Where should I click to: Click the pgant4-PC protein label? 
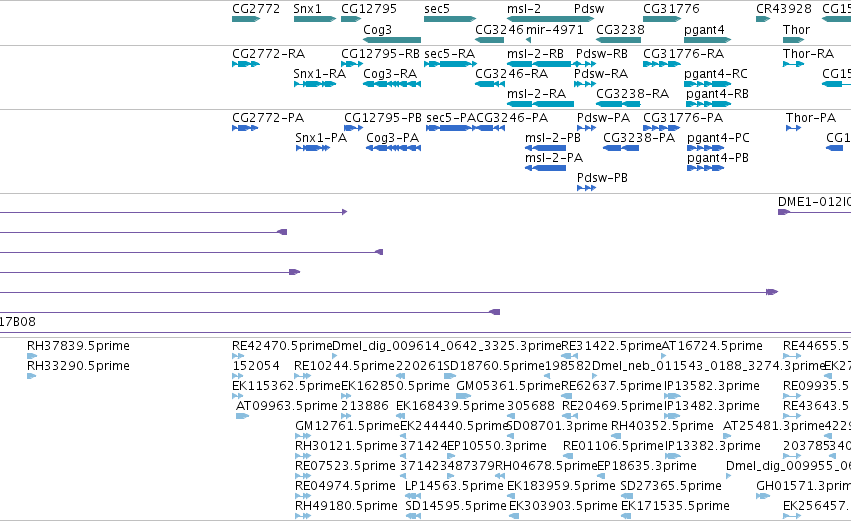(718, 138)
